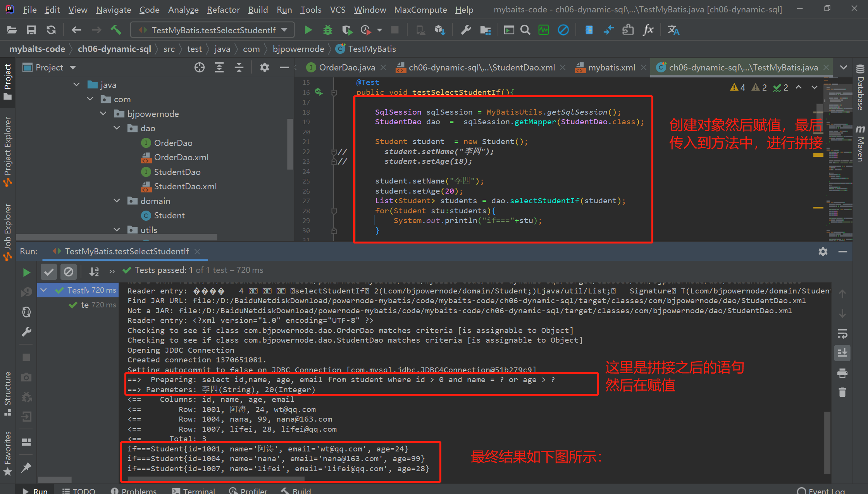Image resolution: width=868 pixels, height=494 pixels.
Task: Select the OrderDao.xml file in the tree
Action: [181, 157]
